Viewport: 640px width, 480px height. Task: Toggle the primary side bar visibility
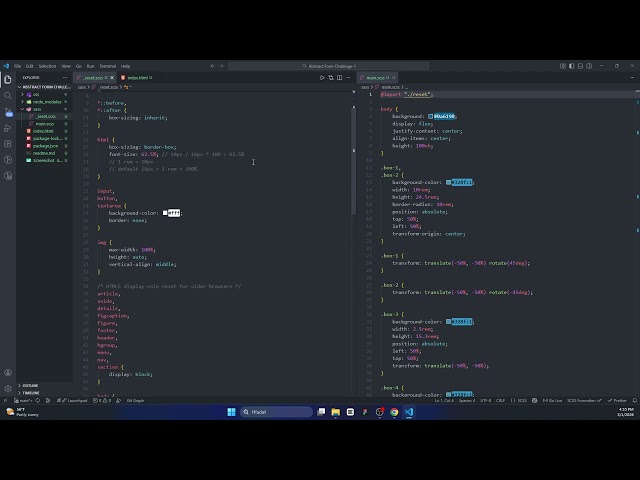(x=571, y=66)
